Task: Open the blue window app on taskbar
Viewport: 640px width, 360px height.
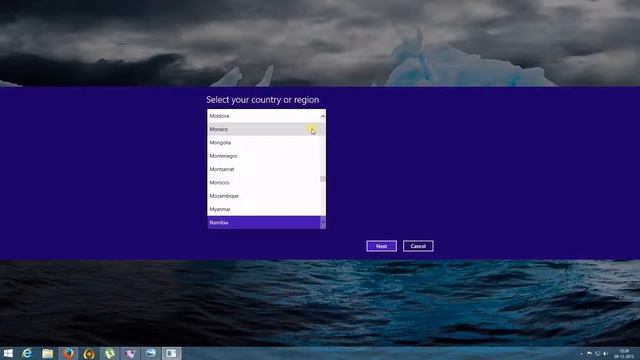Action: point(151,353)
